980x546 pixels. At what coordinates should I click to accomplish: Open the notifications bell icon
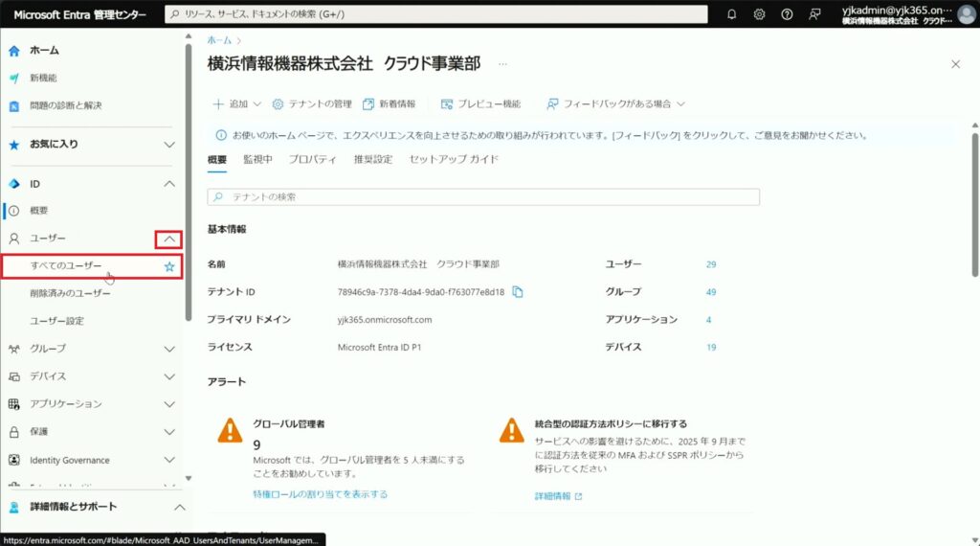coord(731,13)
